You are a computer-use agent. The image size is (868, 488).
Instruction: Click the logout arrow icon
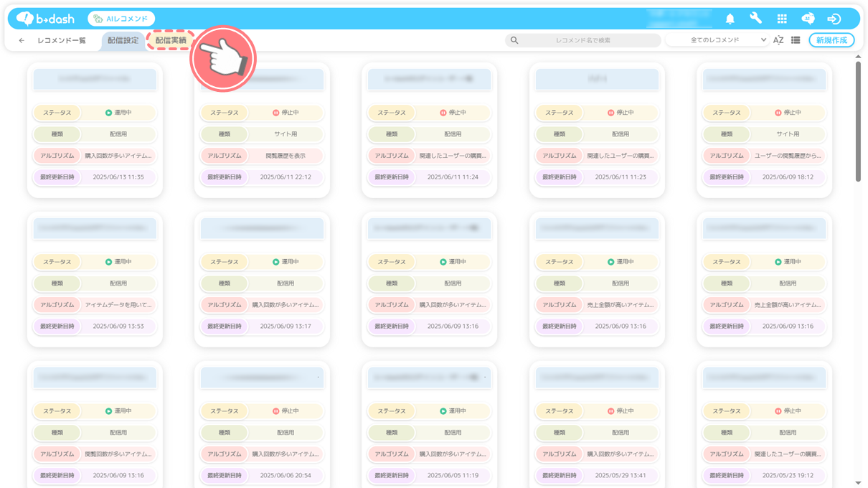pyautogui.click(x=834, y=19)
